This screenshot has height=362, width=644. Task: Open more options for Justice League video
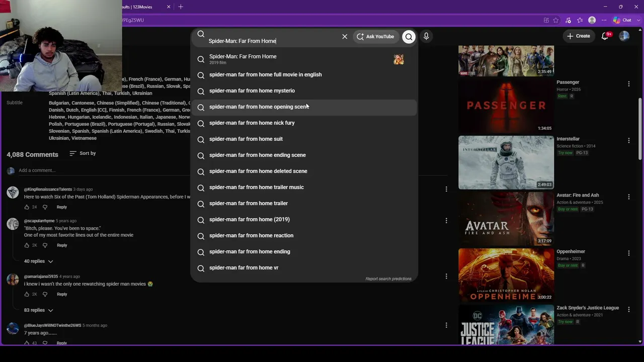pyautogui.click(x=628, y=310)
